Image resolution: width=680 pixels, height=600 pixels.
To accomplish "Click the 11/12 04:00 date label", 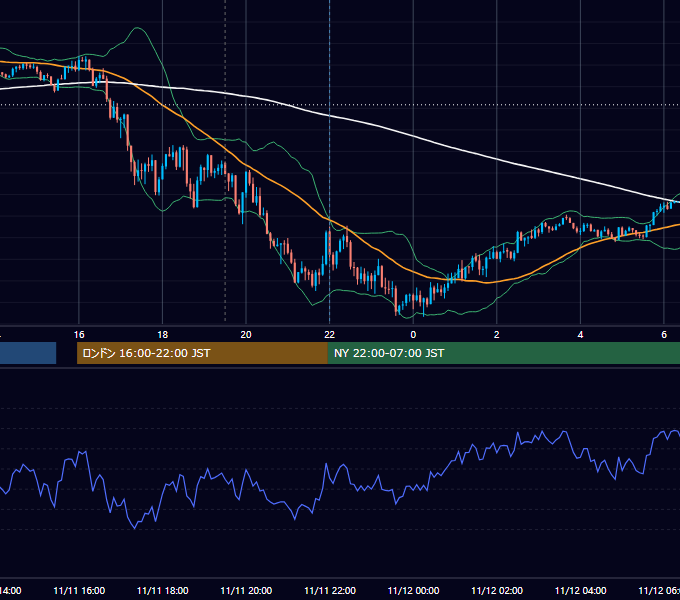I will 581,591.
